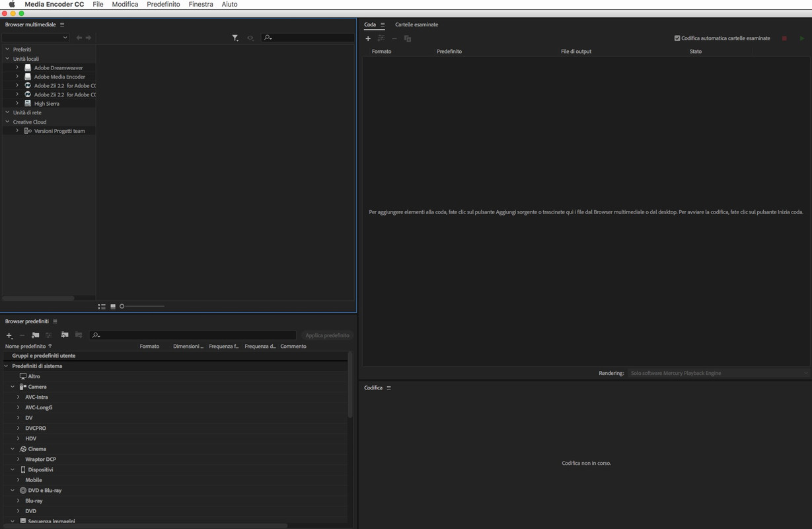This screenshot has height=529, width=812.
Task: Click the filter funnel icon in Browser multimediale
Action: [235, 38]
